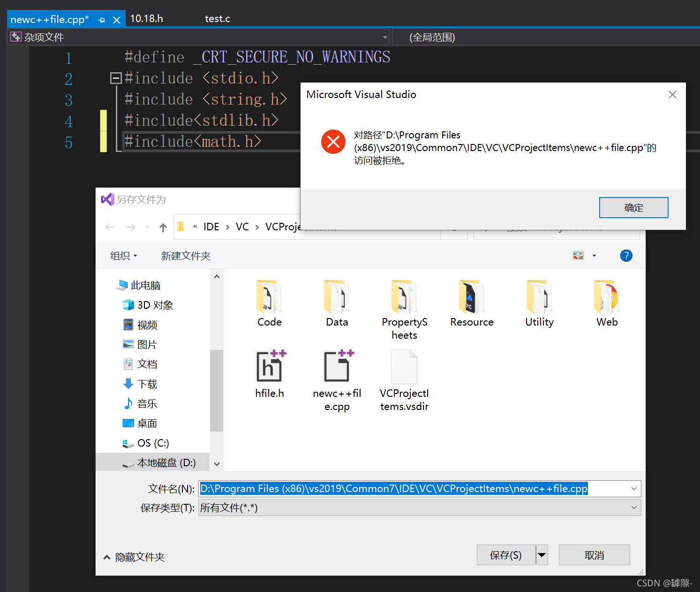
Task: Click the help question mark icon
Action: point(626,256)
